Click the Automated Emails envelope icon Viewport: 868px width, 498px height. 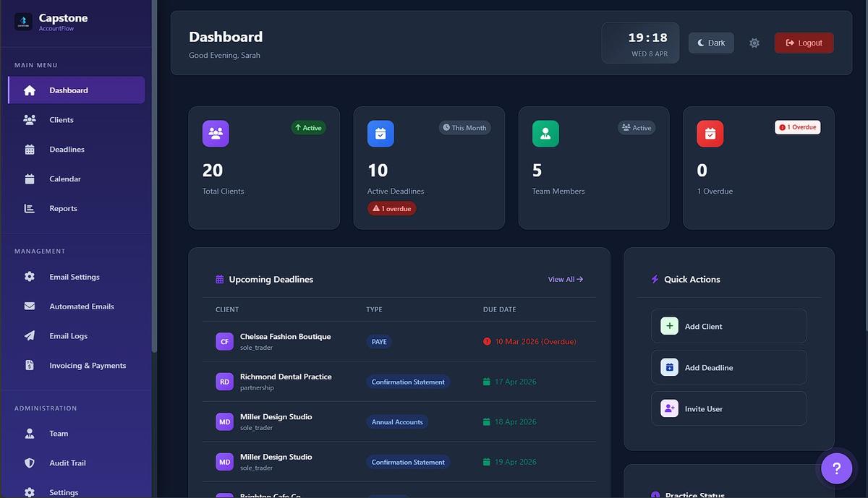tap(27, 306)
